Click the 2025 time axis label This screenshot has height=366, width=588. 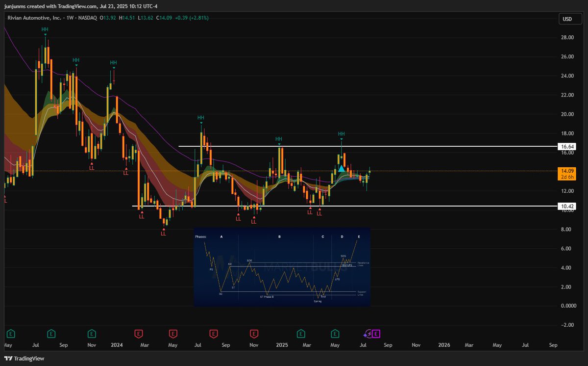(x=282, y=345)
